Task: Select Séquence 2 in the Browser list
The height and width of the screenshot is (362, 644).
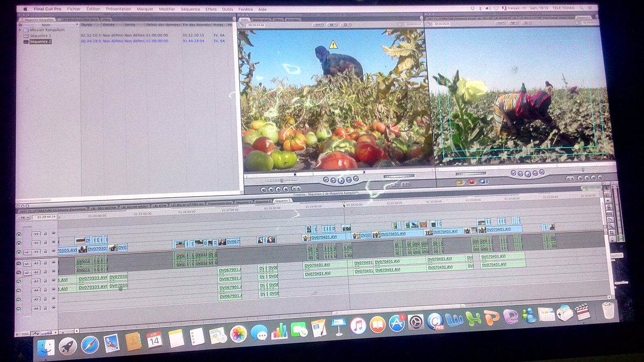Action: [x=40, y=41]
